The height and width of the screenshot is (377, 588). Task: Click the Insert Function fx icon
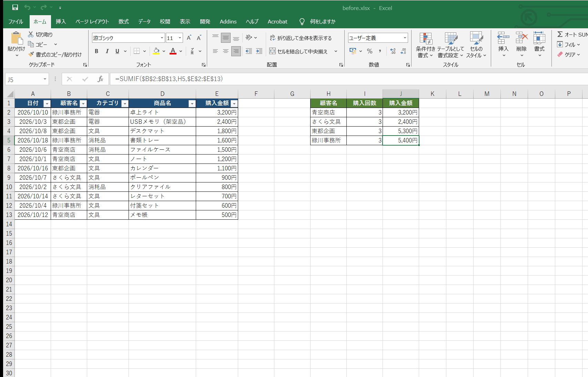(x=100, y=79)
